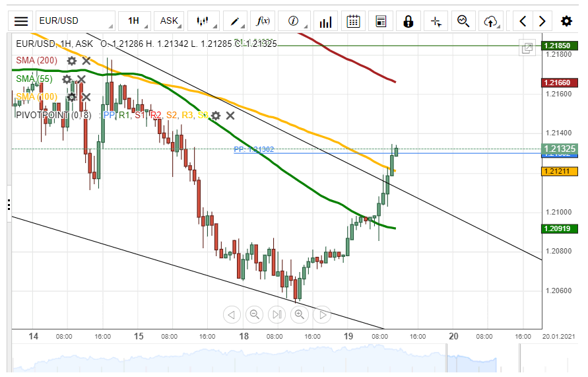Remove the PIVOTPOINT indicator
The width and height of the screenshot is (588, 377).
(x=230, y=116)
